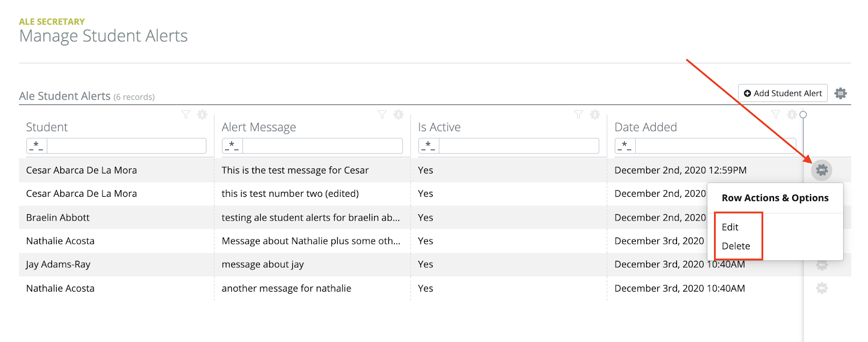Open the Alert Message column gear options
The width and height of the screenshot is (868, 342).
point(399,114)
